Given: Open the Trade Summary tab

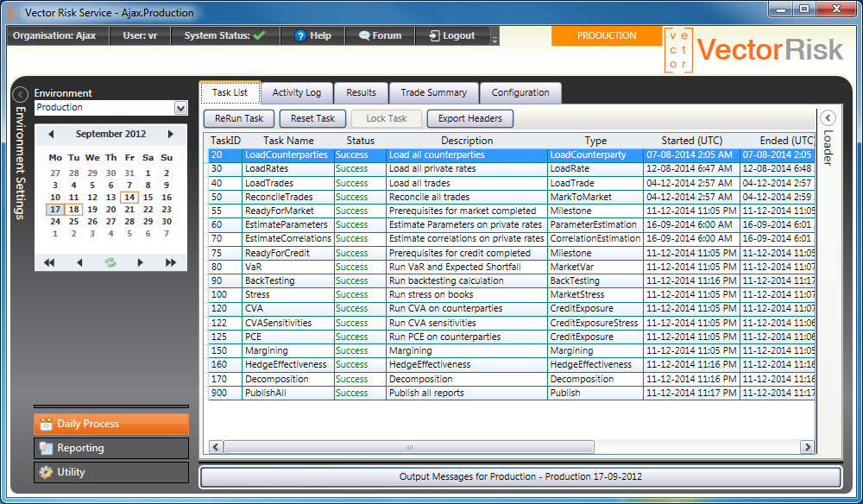Looking at the screenshot, I should (434, 92).
